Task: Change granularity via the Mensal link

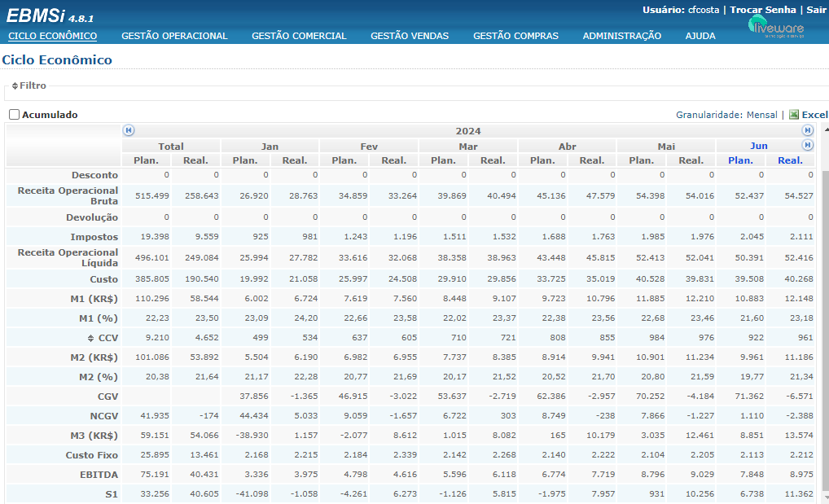Action: click(761, 115)
